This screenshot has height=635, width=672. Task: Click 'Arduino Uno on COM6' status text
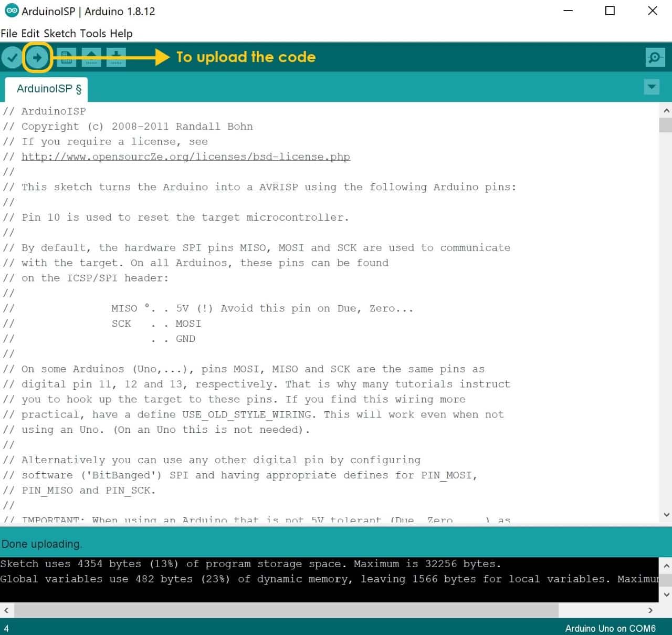point(610,628)
